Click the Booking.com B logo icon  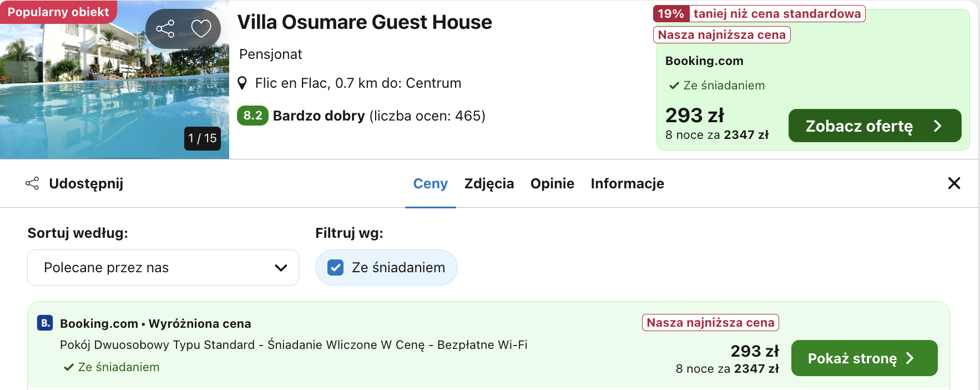[45, 323]
